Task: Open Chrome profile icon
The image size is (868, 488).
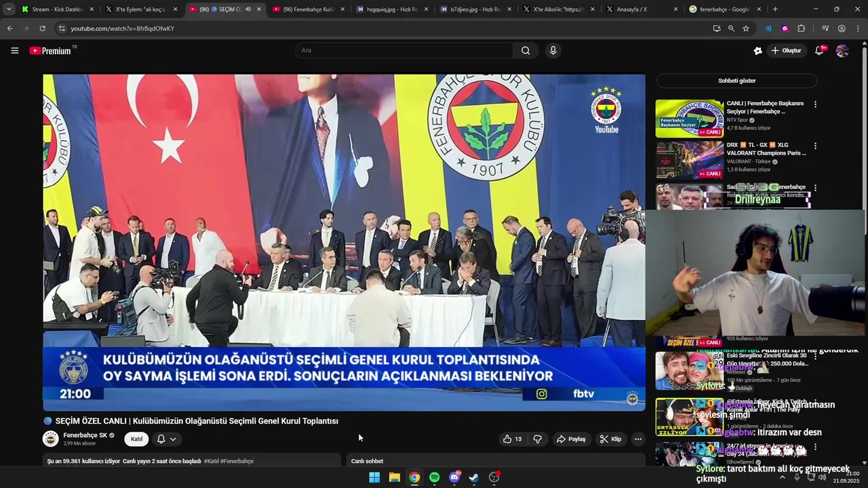Action: [842, 28]
